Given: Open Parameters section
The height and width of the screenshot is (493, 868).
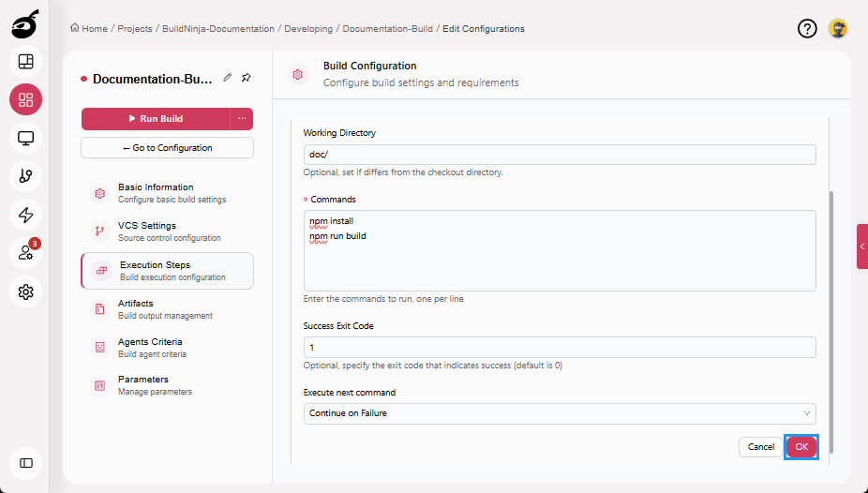Looking at the screenshot, I should 167,385.
